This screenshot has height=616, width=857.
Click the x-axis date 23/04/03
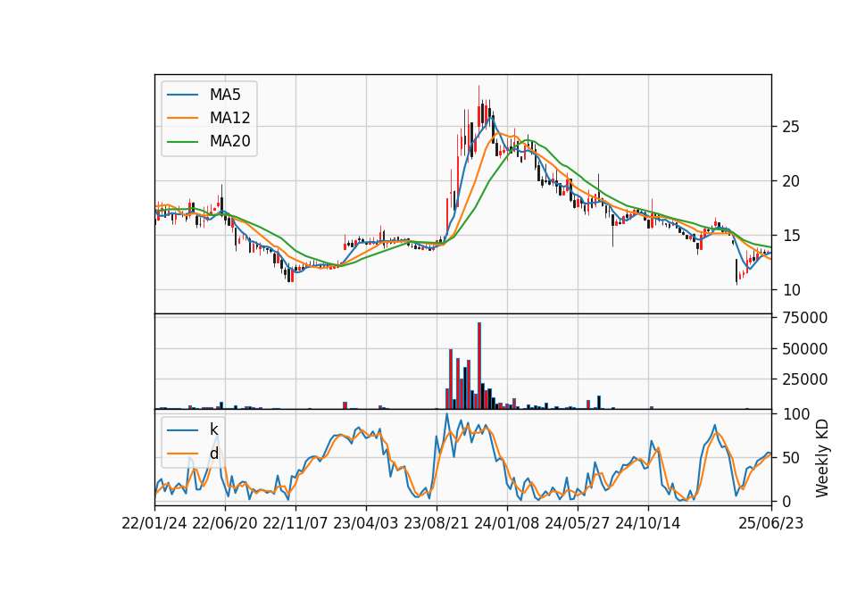coord(366,523)
